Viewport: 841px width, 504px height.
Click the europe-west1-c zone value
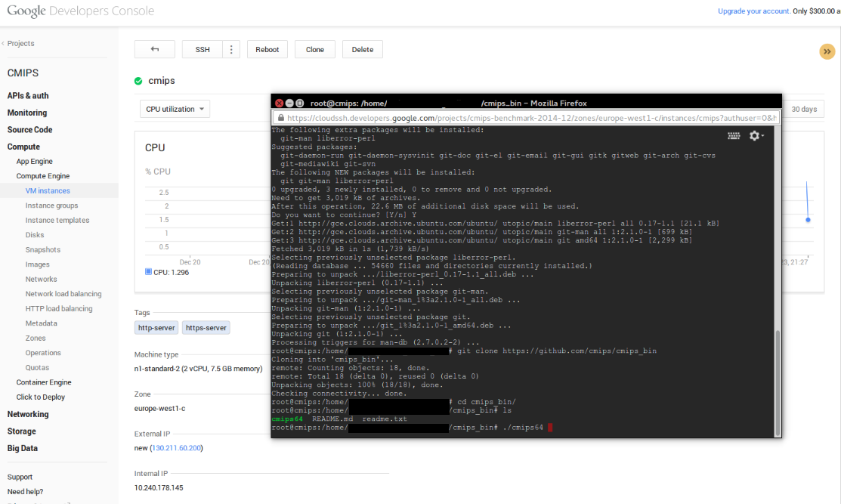click(x=160, y=409)
